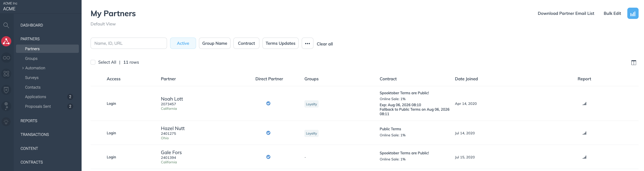This screenshot has height=171, width=644.
Task: Click Bulk Edit
Action: [x=612, y=13]
